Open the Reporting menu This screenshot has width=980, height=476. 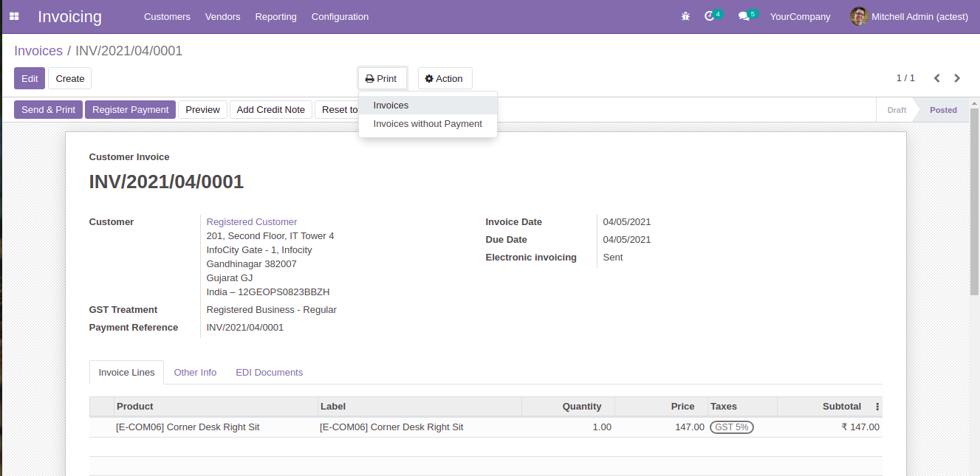[275, 16]
